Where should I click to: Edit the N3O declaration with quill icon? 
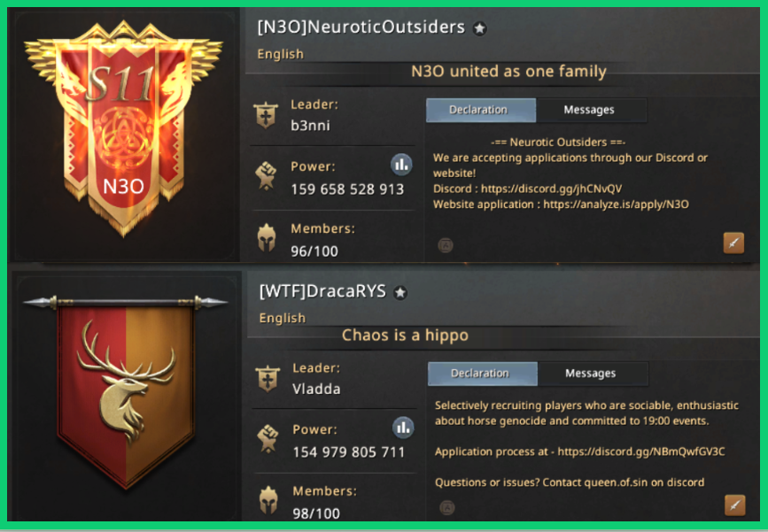click(x=733, y=243)
